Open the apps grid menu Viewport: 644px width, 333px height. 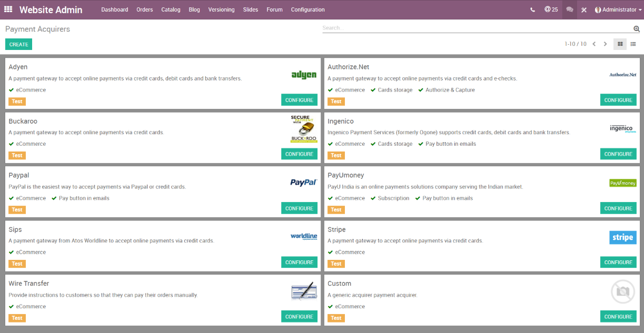click(7, 9)
